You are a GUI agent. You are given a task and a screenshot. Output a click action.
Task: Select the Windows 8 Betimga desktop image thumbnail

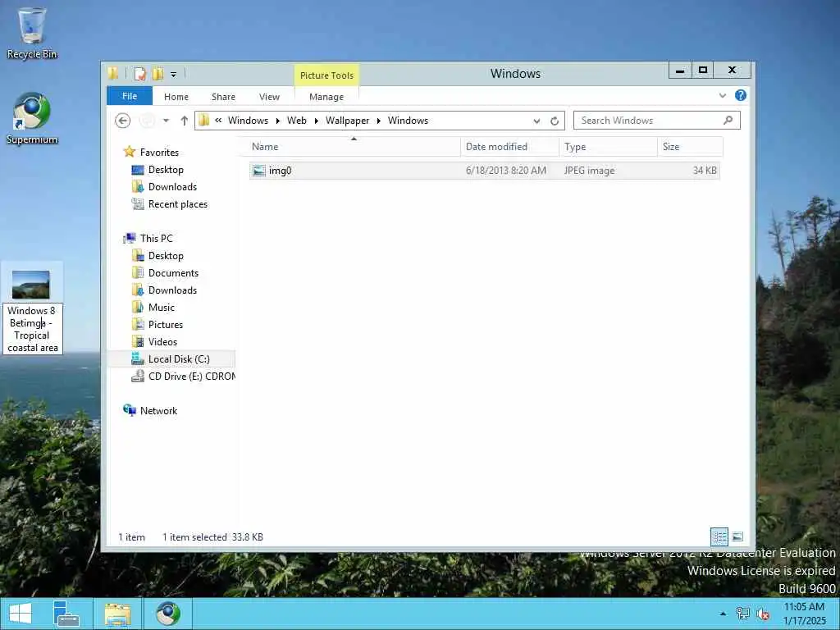point(31,285)
